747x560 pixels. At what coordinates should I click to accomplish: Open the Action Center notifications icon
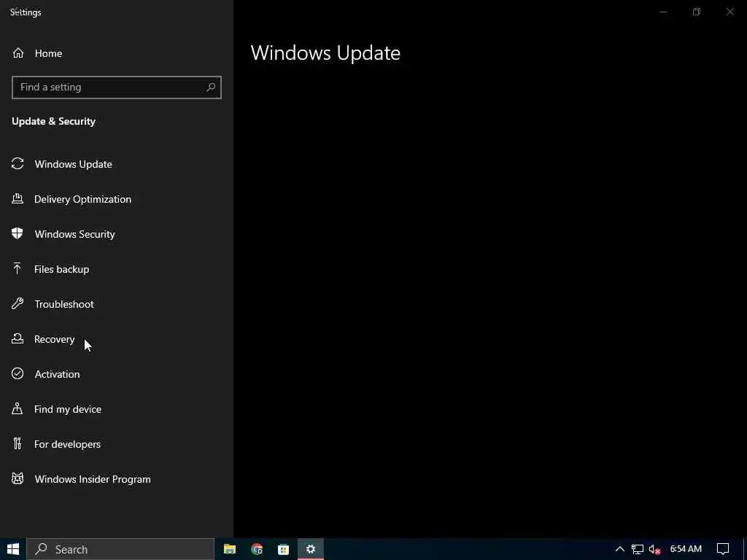723,549
